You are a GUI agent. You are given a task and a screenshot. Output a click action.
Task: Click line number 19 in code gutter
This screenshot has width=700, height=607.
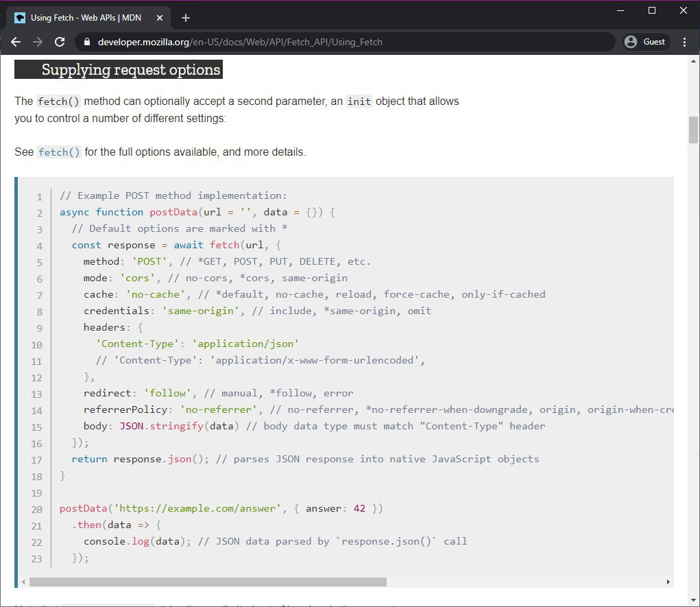tap(36, 493)
